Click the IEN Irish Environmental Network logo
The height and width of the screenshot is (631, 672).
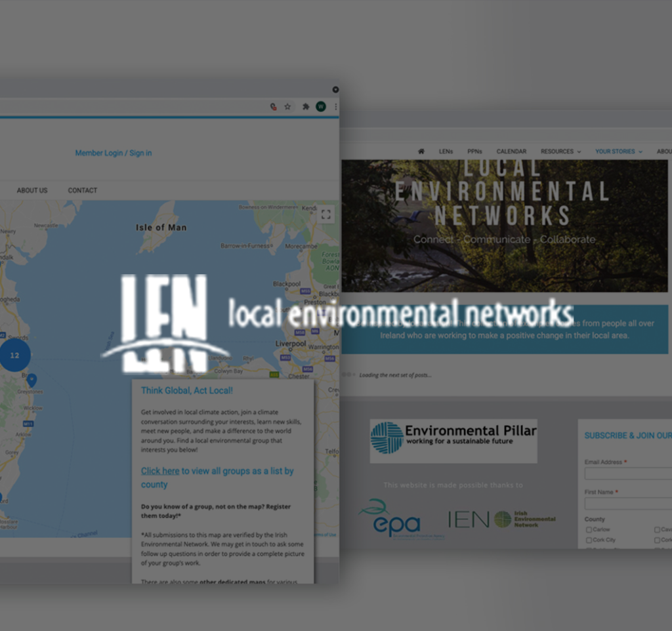click(502, 519)
